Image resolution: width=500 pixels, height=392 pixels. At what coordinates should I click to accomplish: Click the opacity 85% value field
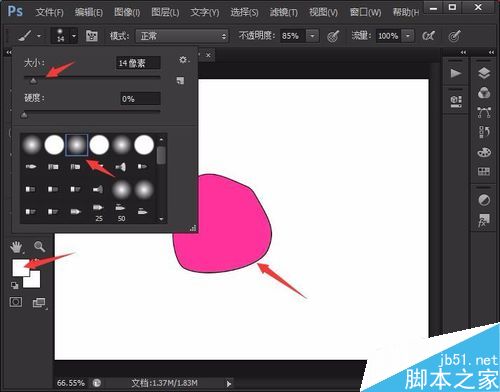(x=293, y=36)
